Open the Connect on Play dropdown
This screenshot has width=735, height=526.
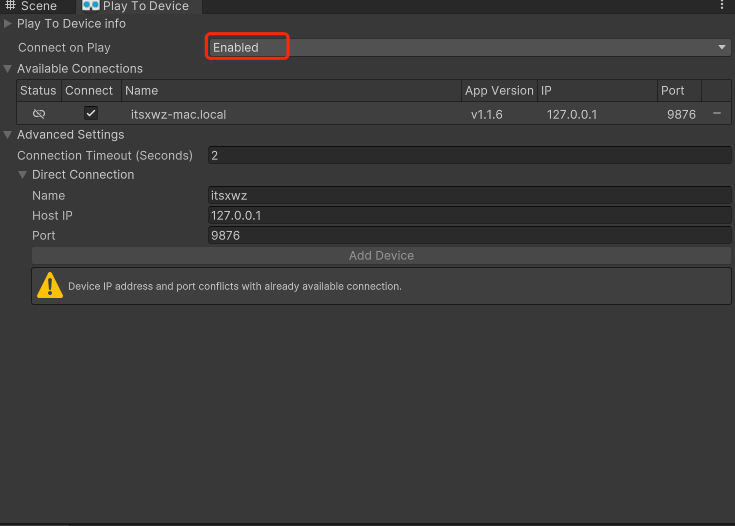(x=468, y=47)
